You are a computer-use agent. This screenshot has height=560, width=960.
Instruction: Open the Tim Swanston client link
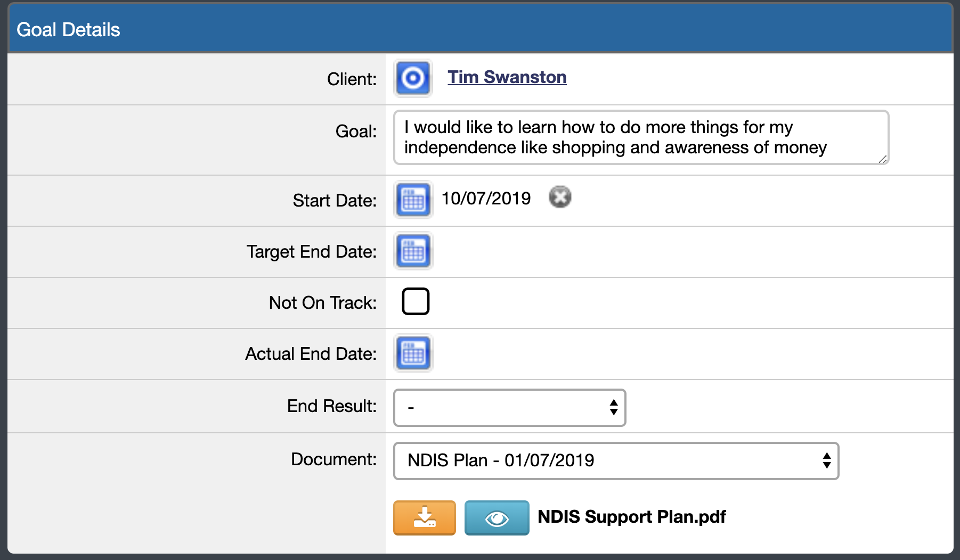(x=507, y=77)
